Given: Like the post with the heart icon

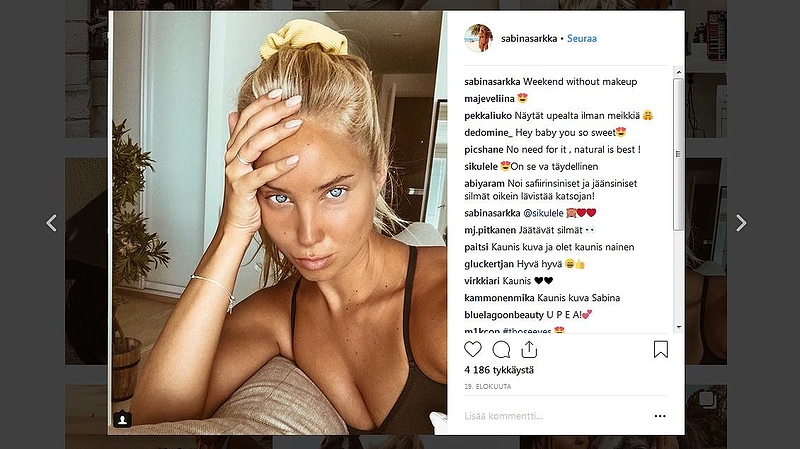Looking at the screenshot, I should 472,350.
